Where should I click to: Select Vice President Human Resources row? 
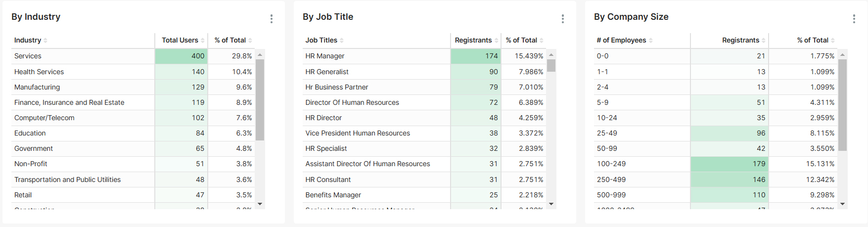pos(425,133)
